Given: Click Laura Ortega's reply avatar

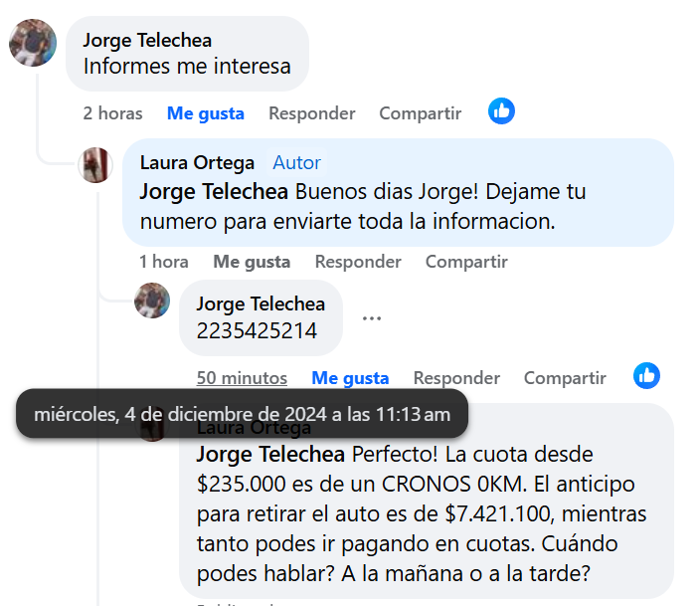Looking at the screenshot, I should (x=95, y=164).
